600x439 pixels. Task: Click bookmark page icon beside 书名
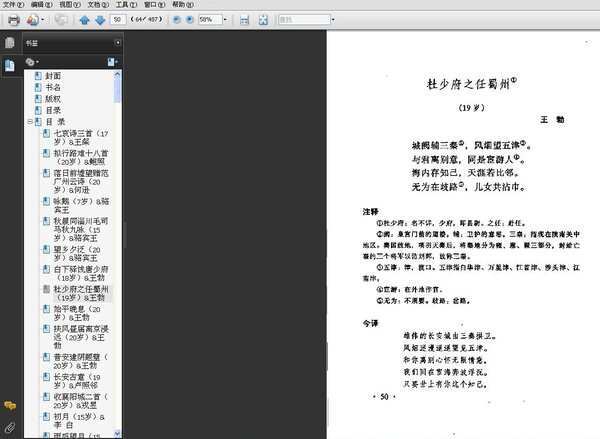coord(38,87)
